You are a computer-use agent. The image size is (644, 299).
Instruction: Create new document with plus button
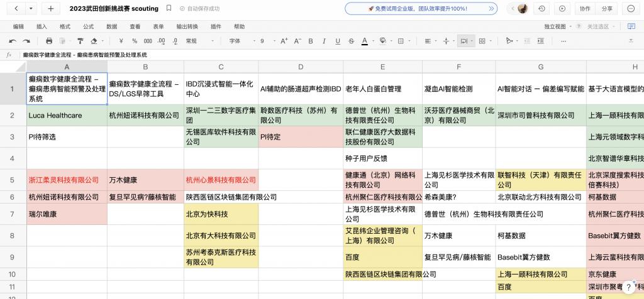click(50, 9)
